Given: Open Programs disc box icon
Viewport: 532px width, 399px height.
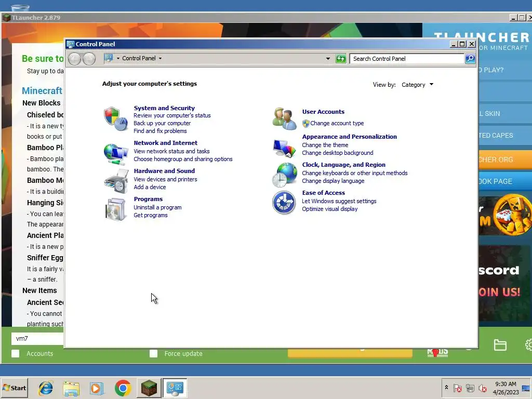Looking at the screenshot, I should pyautogui.click(x=116, y=209).
